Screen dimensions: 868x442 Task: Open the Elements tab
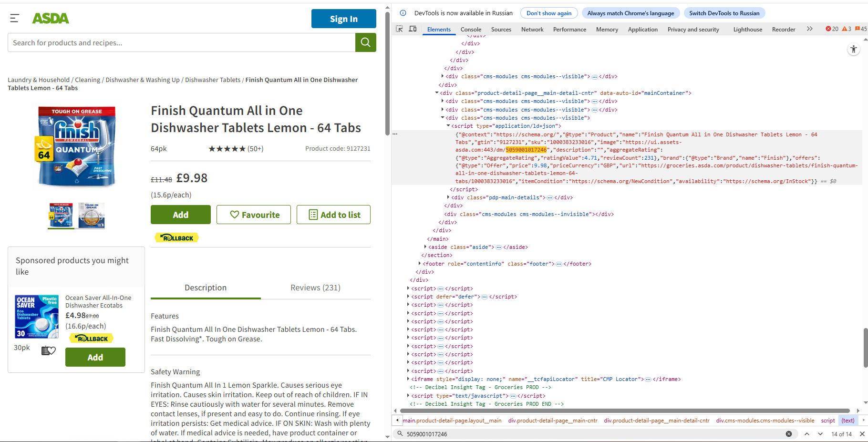(x=439, y=30)
